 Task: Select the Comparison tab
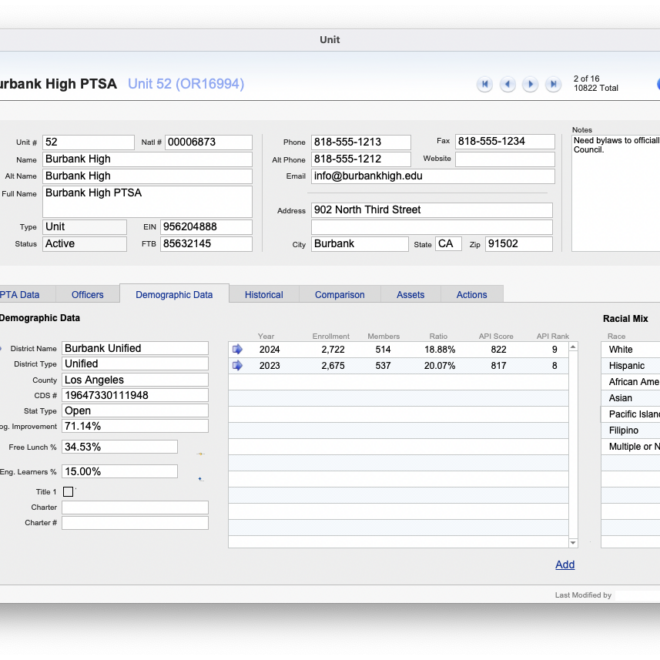[340, 295]
